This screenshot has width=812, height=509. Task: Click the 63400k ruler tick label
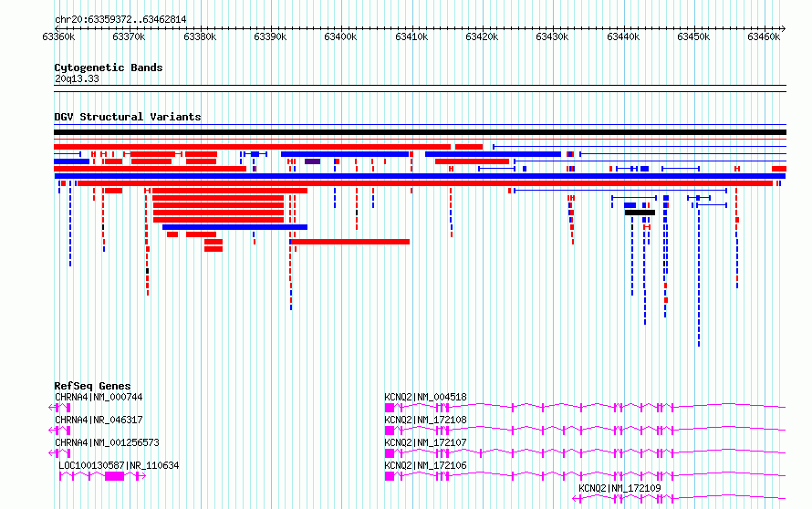tap(340, 36)
